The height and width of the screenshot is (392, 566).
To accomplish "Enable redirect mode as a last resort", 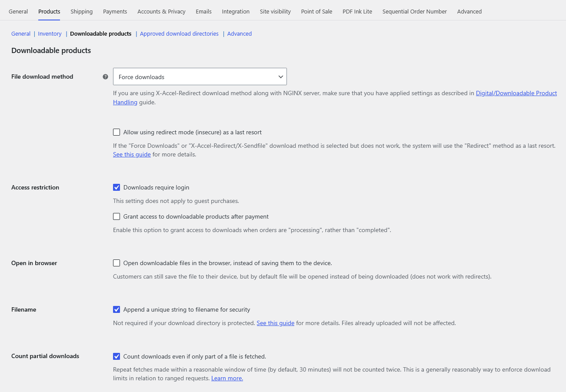I will 117,132.
